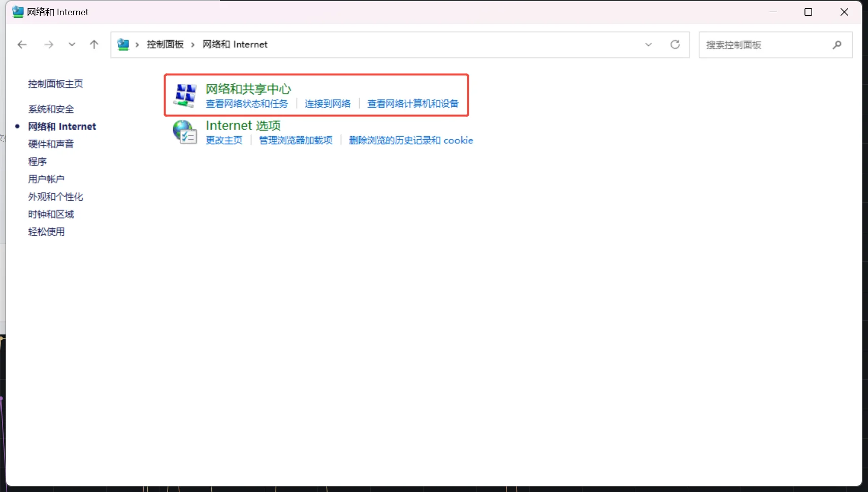The width and height of the screenshot is (868, 492).
Task: Close the 网络和 Internet window
Action: 844,12
